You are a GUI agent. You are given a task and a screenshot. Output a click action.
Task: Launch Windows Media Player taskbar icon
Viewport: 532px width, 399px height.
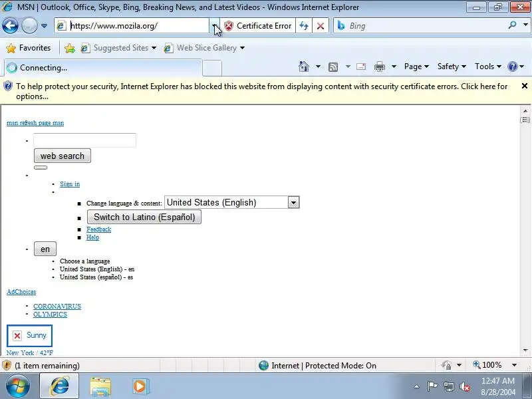coord(140,386)
